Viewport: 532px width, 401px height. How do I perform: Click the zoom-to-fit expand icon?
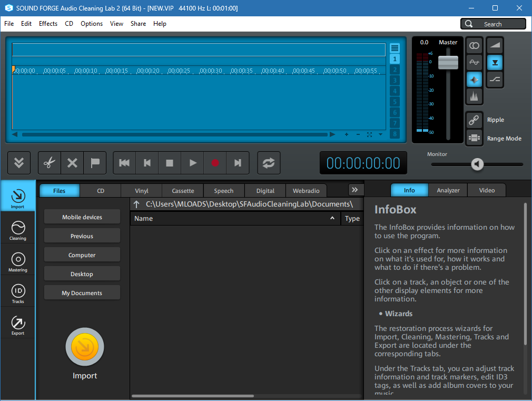point(369,134)
